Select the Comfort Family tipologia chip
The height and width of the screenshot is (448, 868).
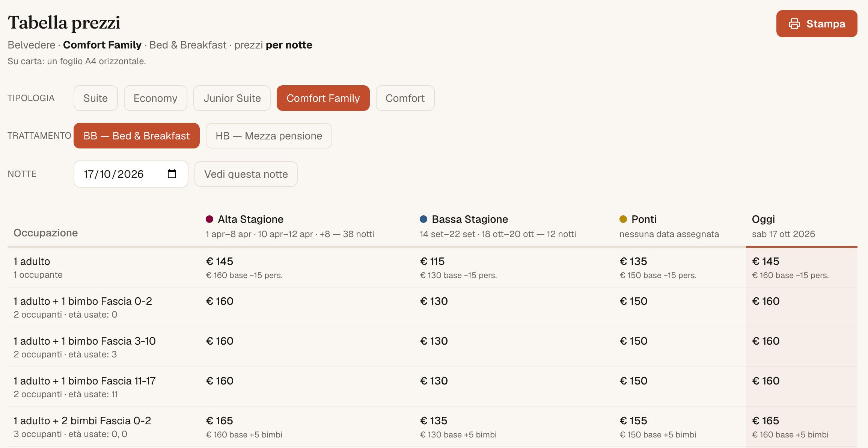323,98
